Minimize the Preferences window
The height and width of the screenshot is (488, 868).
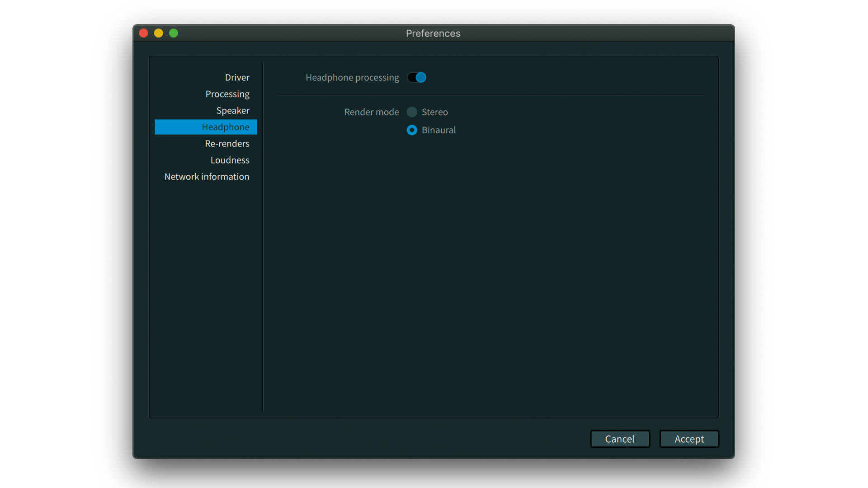click(x=159, y=33)
